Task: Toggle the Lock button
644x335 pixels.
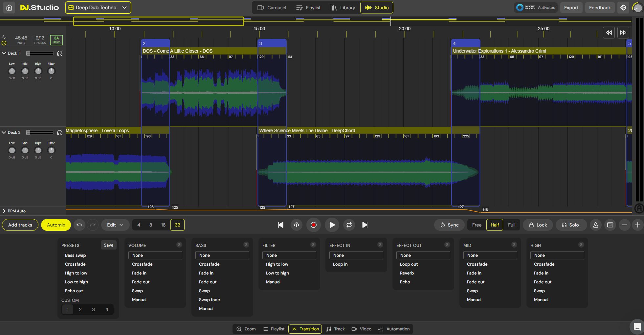Action: pyautogui.click(x=538, y=225)
